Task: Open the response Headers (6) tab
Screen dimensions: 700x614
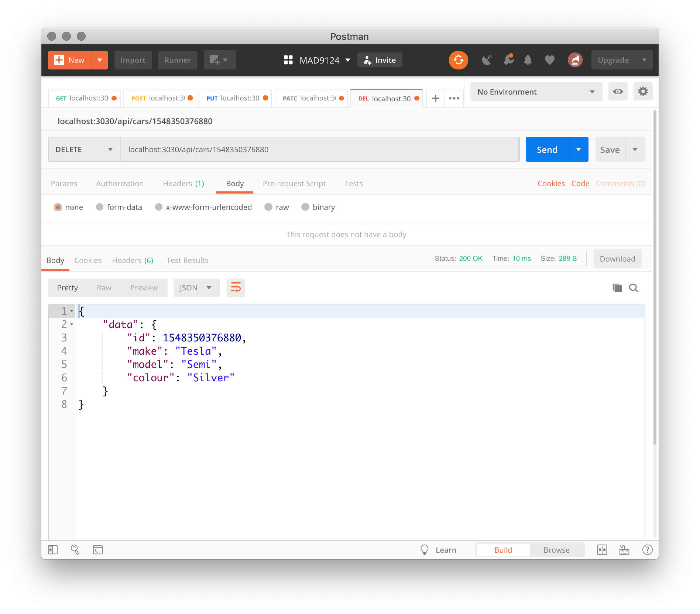Action: coord(133,260)
